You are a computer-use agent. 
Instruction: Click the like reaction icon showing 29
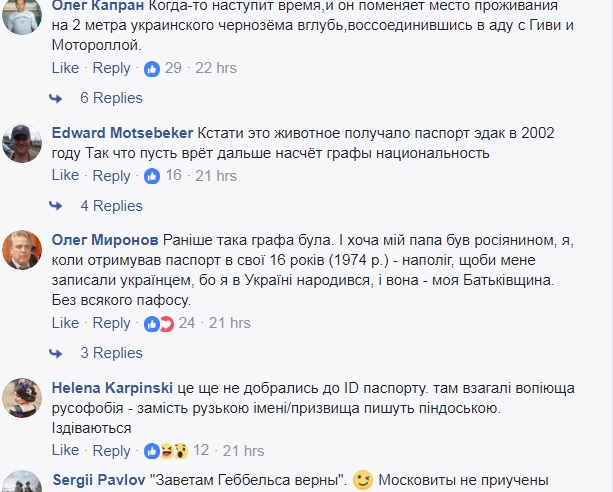click(x=152, y=69)
